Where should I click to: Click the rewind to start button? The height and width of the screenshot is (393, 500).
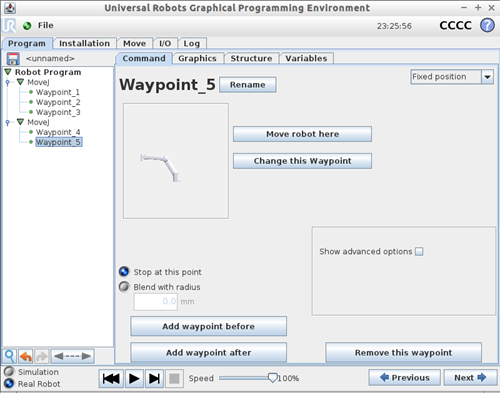[x=111, y=378]
